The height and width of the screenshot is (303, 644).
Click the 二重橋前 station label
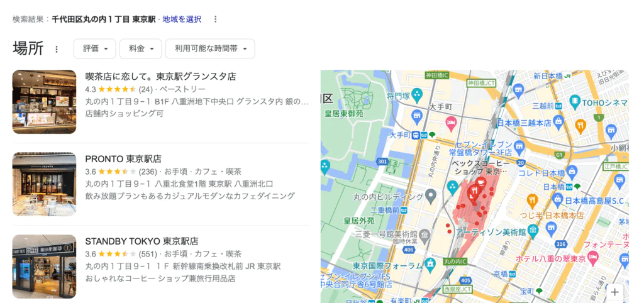[x=389, y=210]
